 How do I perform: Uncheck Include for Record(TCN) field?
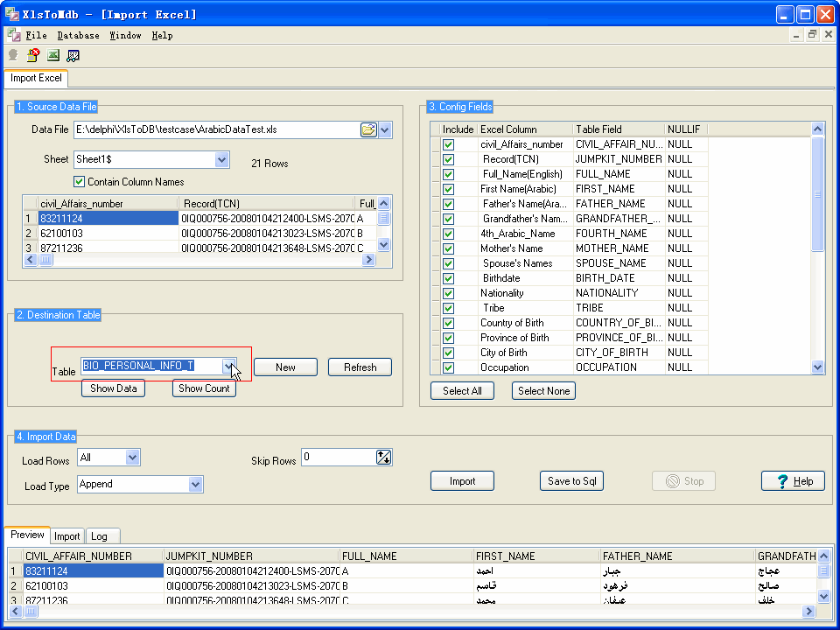pos(448,159)
